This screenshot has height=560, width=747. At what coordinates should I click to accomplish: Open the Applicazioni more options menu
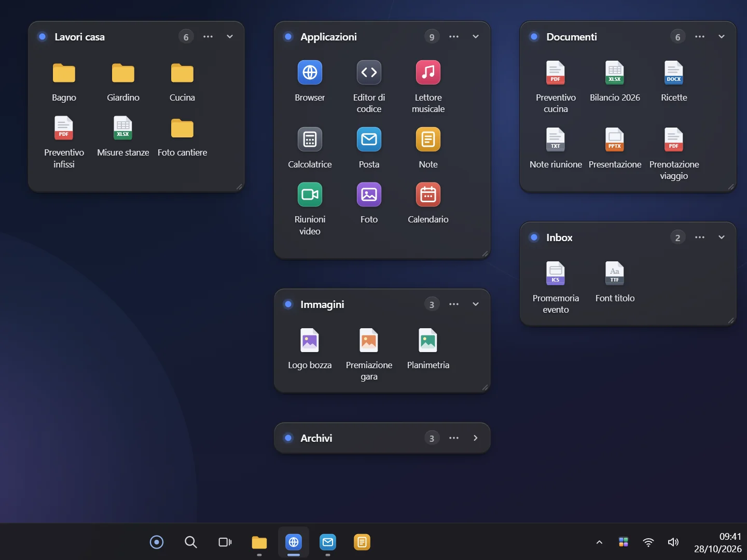tap(454, 37)
